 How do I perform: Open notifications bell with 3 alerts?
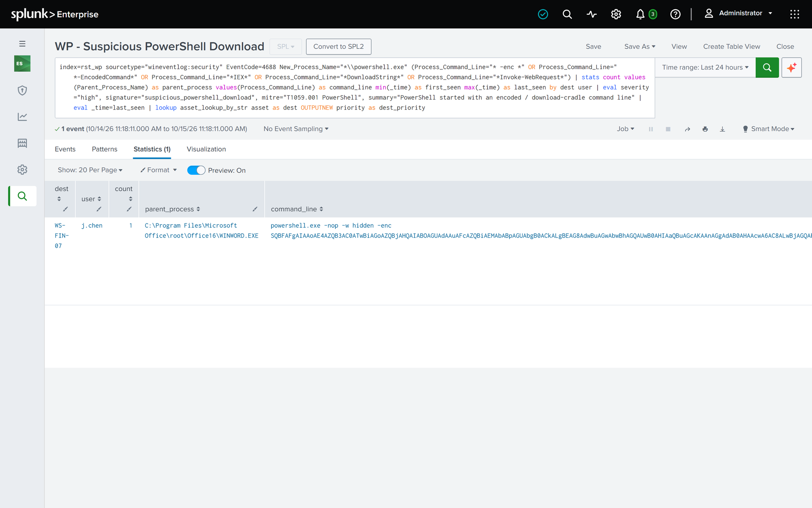[646, 14]
